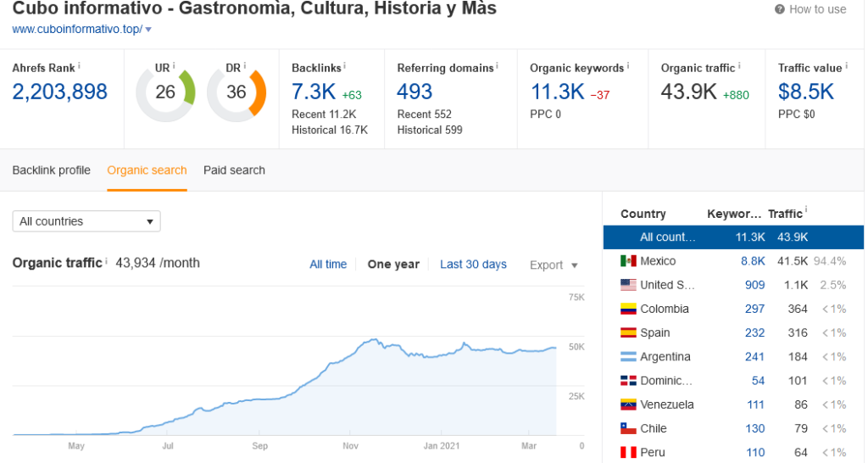Image resolution: width=868 pixels, height=463 pixels.
Task: Switch to the Backlink profile tab
Action: [51, 170]
